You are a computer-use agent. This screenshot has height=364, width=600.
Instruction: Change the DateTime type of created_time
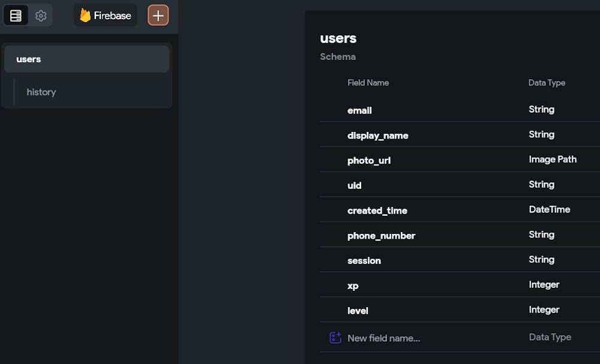(x=550, y=210)
